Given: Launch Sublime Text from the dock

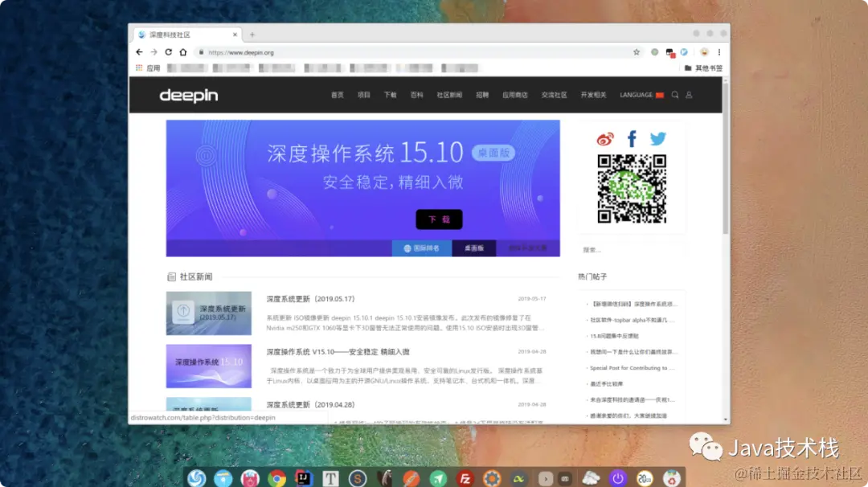Looking at the screenshot, I should pos(358,478).
